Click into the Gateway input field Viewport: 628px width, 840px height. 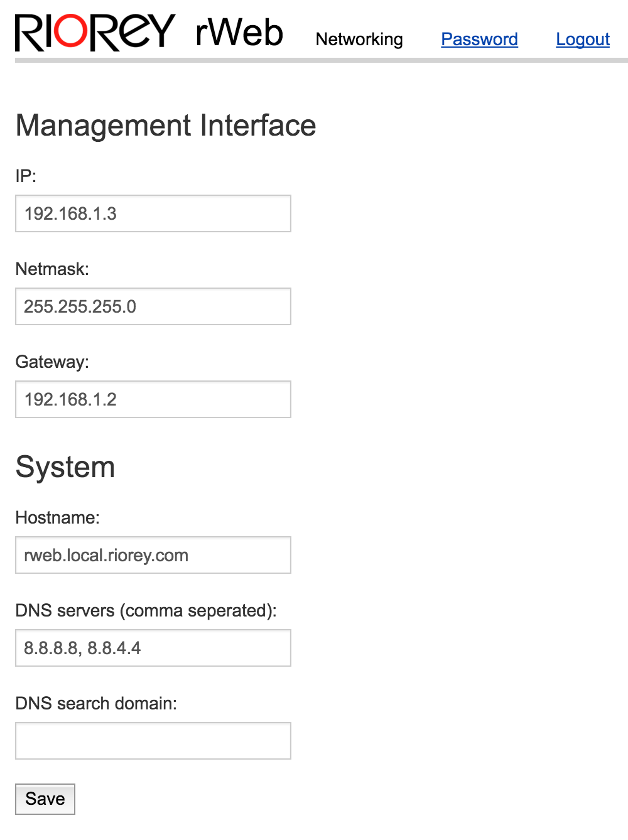(x=153, y=399)
